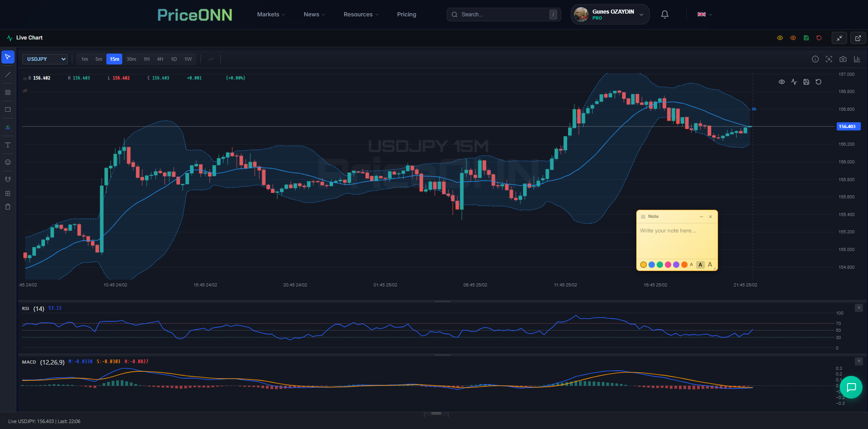Choose the blue note color swatch

(x=652, y=264)
